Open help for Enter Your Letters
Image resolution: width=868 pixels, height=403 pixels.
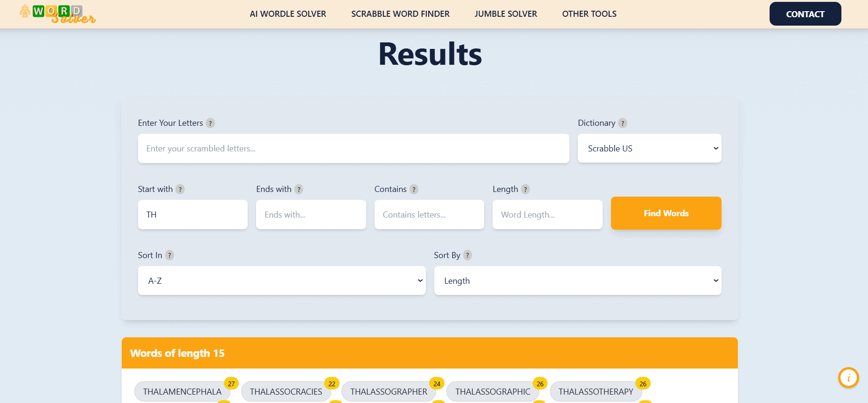pyautogui.click(x=210, y=123)
